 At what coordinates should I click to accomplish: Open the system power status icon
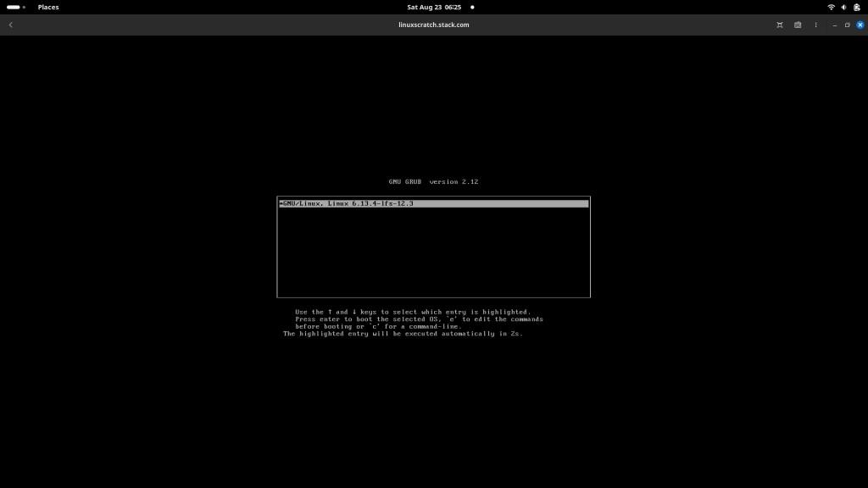pyautogui.click(x=856, y=7)
